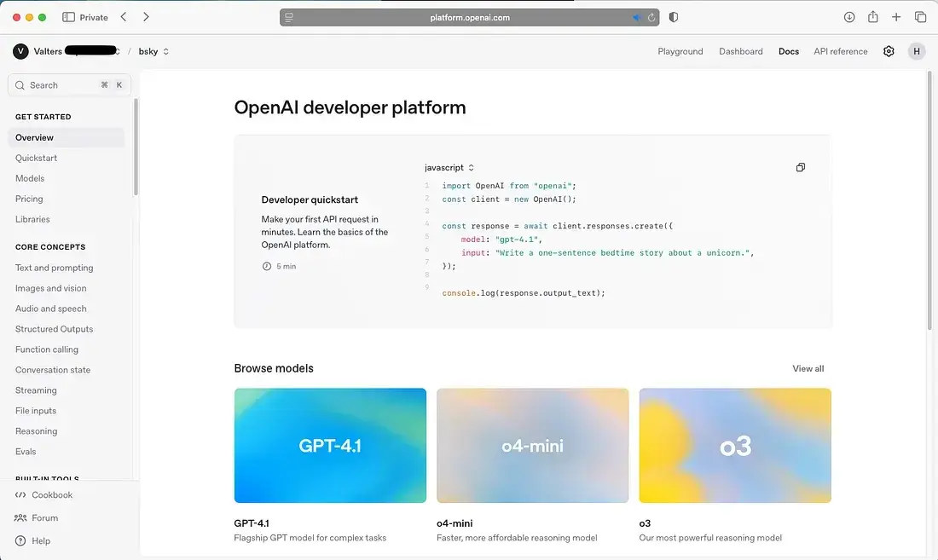This screenshot has width=938, height=560.
Task: Click the Forum people icon
Action: [x=20, y=517]
